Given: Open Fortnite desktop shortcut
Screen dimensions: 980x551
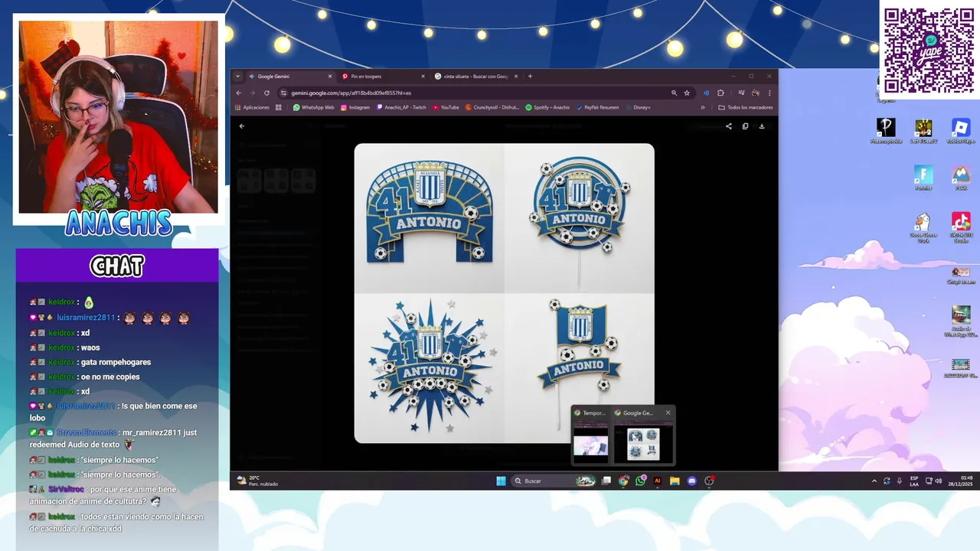Looking at the screenshot, I should [x=923, y=178].
